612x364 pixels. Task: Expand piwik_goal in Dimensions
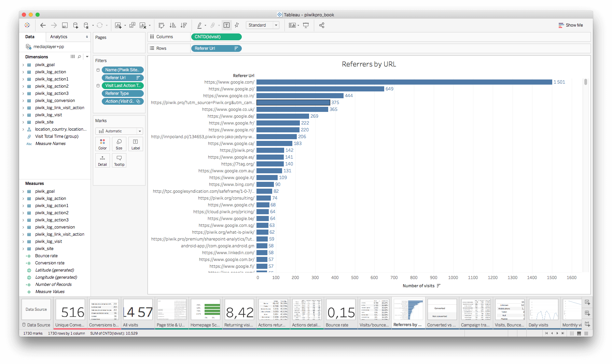(x=23, y=65)
